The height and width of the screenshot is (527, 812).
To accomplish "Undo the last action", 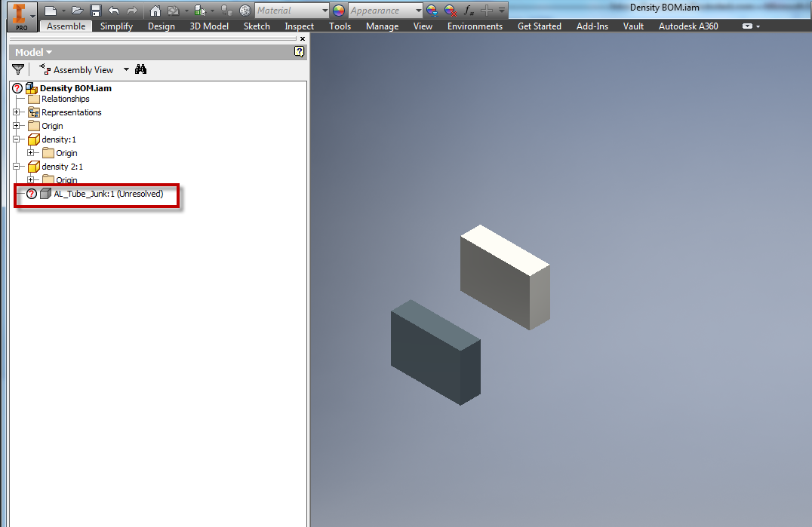I will 113,11.
